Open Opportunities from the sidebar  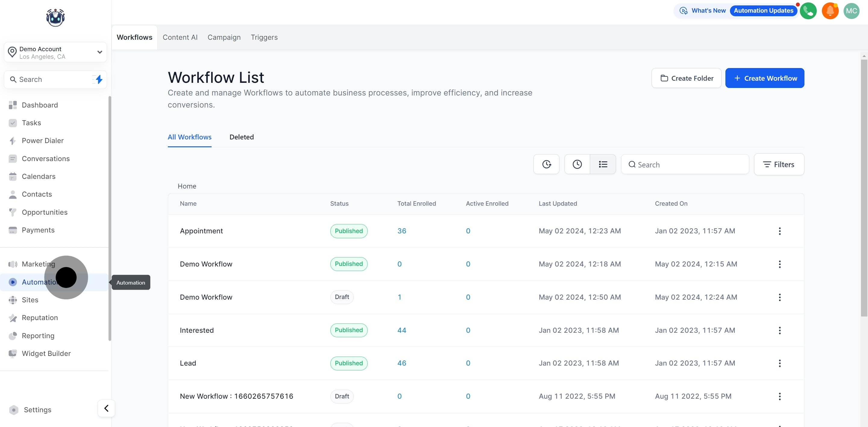[45, 212]
